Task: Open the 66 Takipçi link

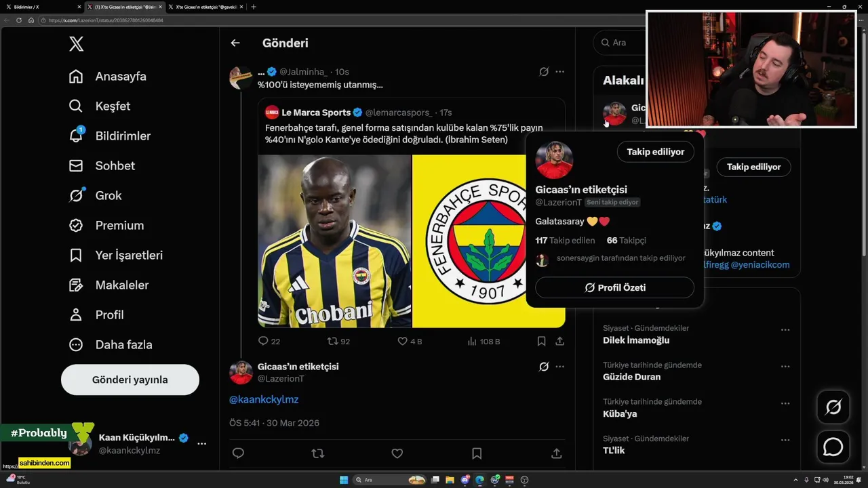Action: [627, 241]
